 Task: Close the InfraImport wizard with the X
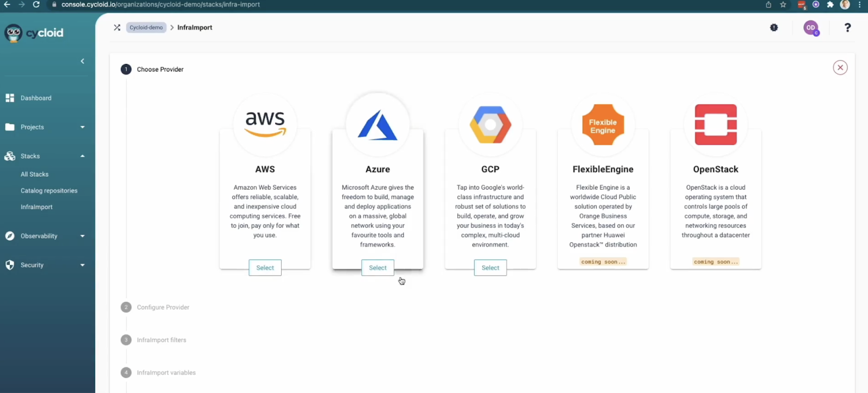pyautogui.click(x=840, y=68)
